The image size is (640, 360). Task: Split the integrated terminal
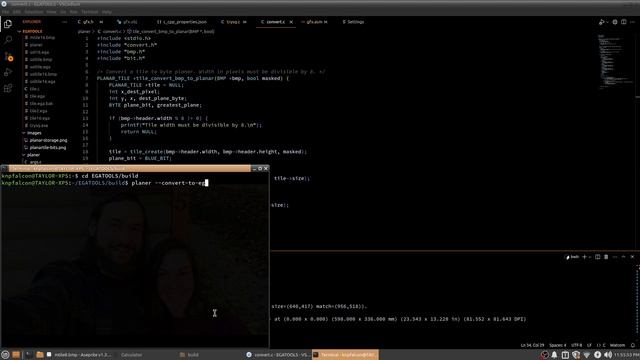coord(598,257)
